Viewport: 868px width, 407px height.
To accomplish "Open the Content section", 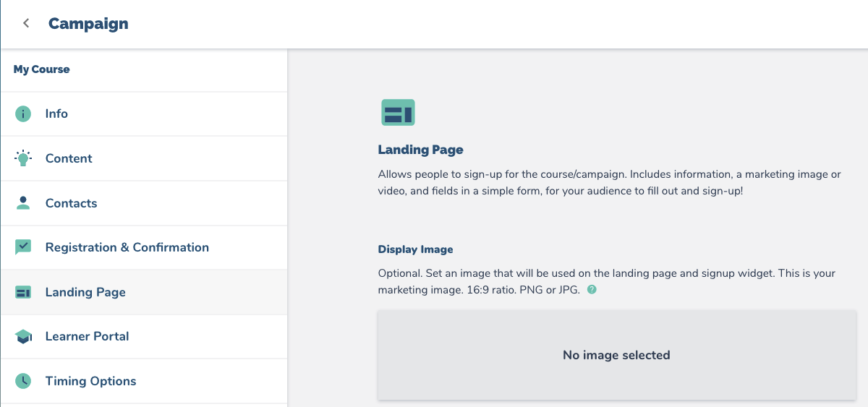I will pyautogui.click(x=144, y=158).
